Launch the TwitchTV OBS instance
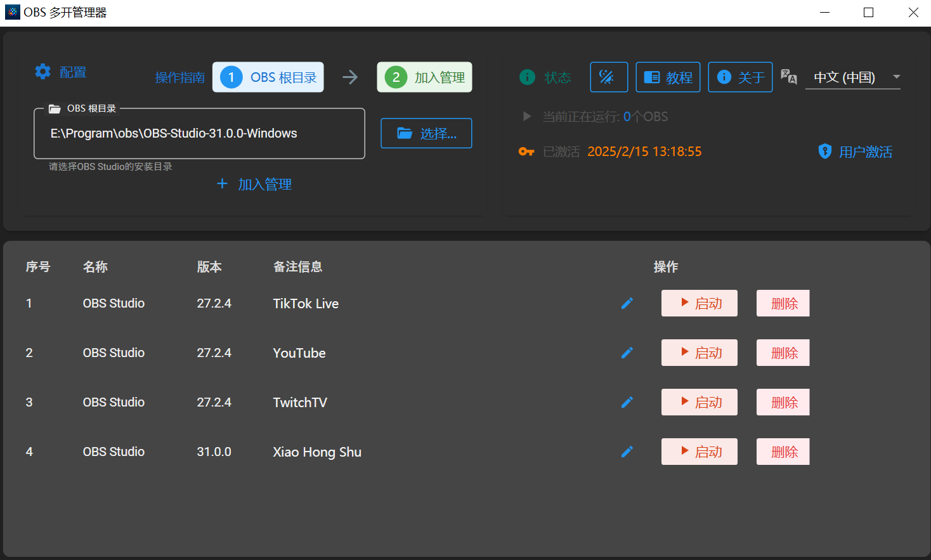 [x=700, y=402]
